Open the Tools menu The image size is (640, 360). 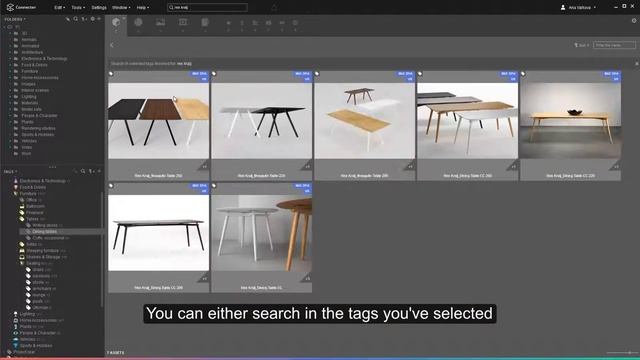tap(78, 7)
